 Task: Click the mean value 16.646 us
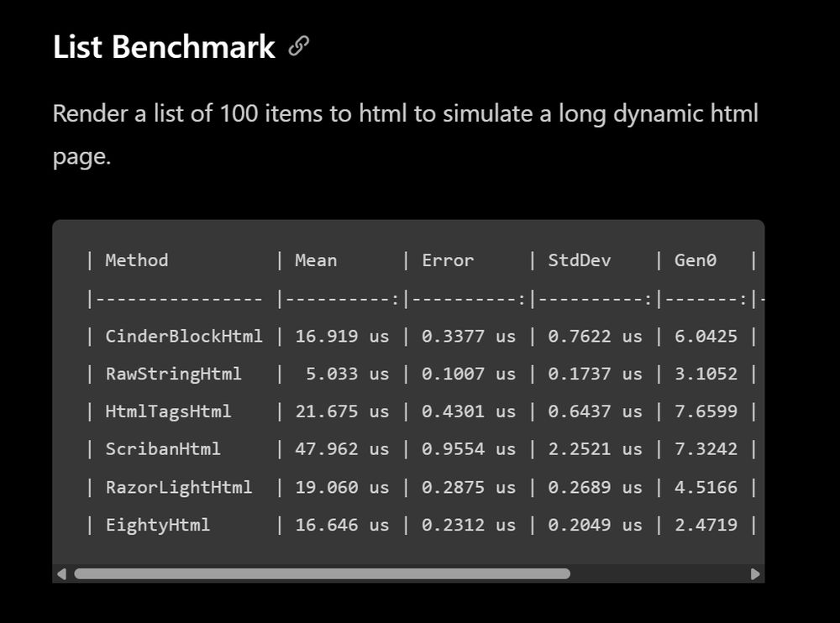pyautogui.click(x=342, y=525)
